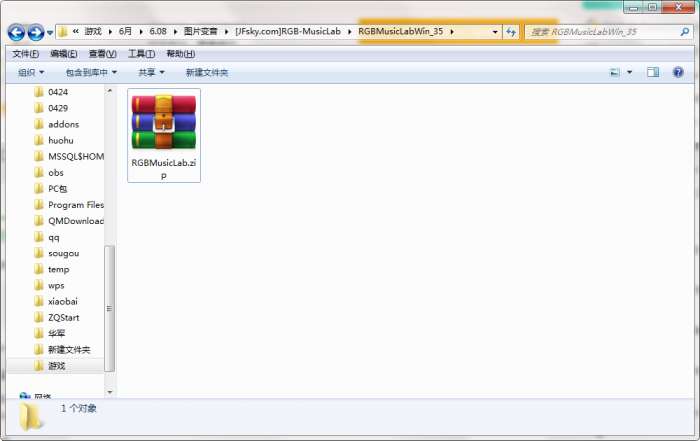700x441 pixels.
Task: Expand hidden breadcrumb parents chevron «
Action: (x=75, y=31)
